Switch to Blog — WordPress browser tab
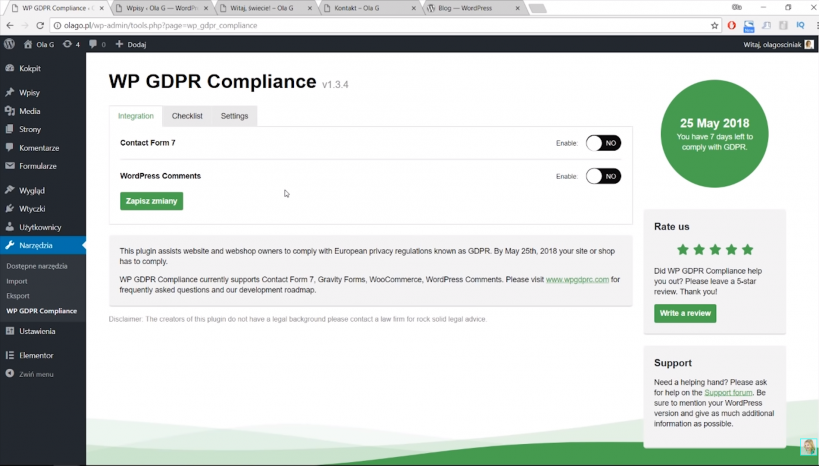Image resolution: width=819 pixels, height=466 pixels. [x=473, y=8]
